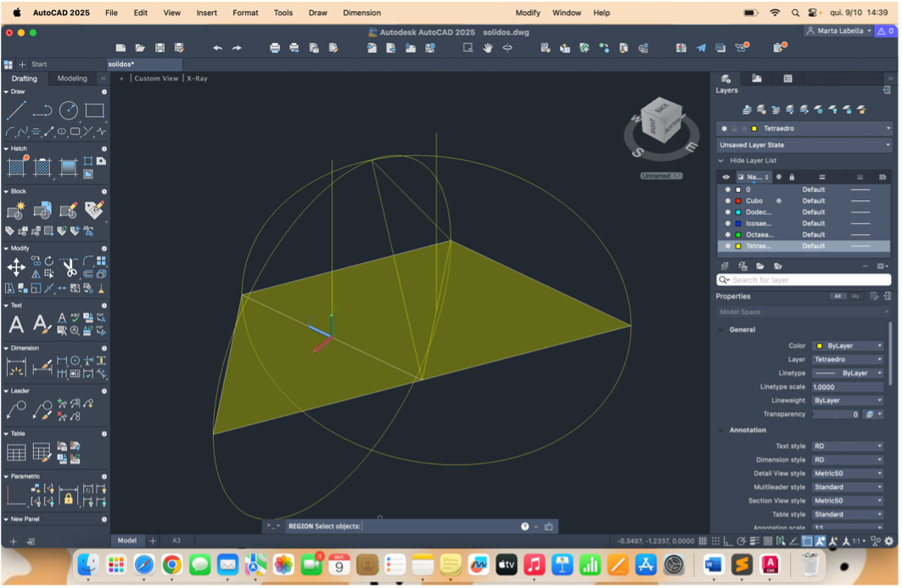Switch to the A3 layout tab
Viewport: 902px width, 588px height.
pos(176,541)
